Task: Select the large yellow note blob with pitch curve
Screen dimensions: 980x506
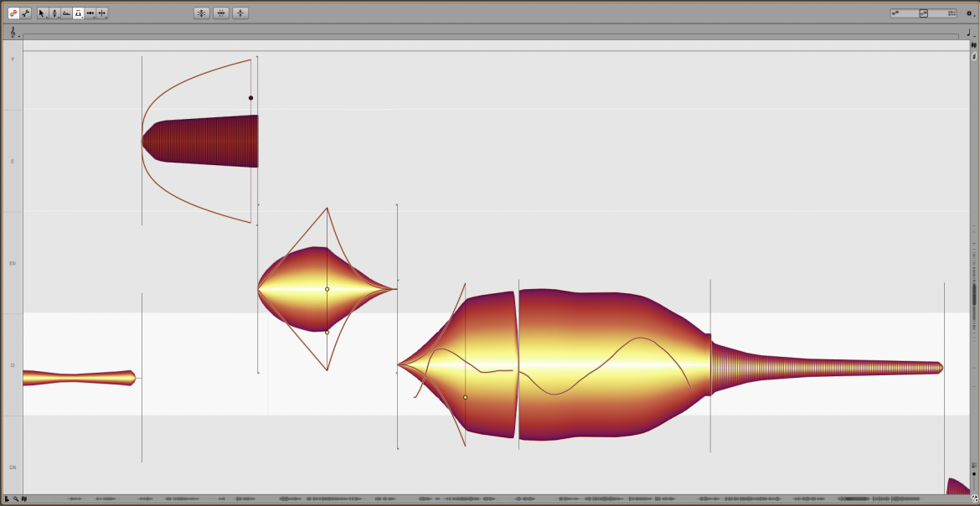Action: (x=612, y=364)
